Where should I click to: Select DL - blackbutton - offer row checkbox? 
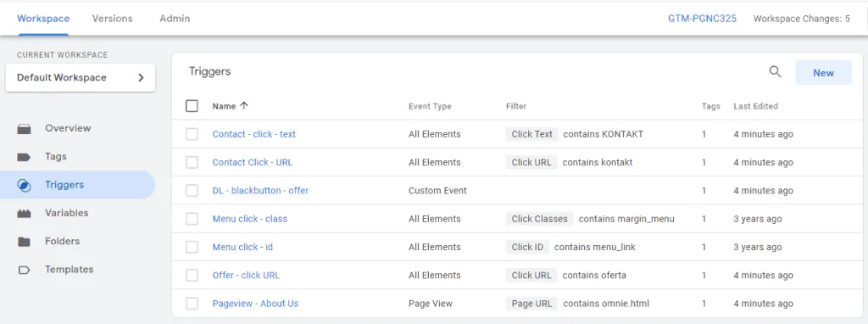(x=192, y=191)
